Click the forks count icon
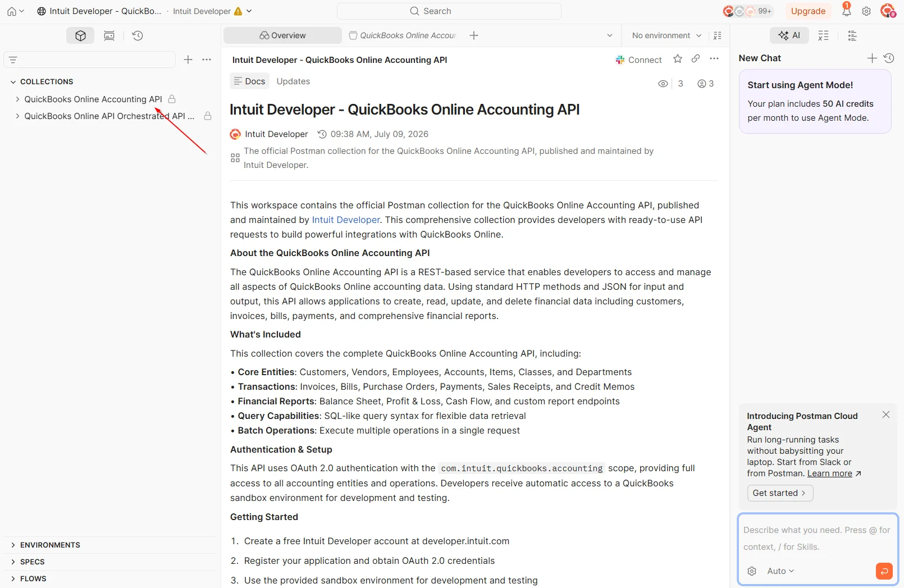904x588 pixels. (702, 84)
